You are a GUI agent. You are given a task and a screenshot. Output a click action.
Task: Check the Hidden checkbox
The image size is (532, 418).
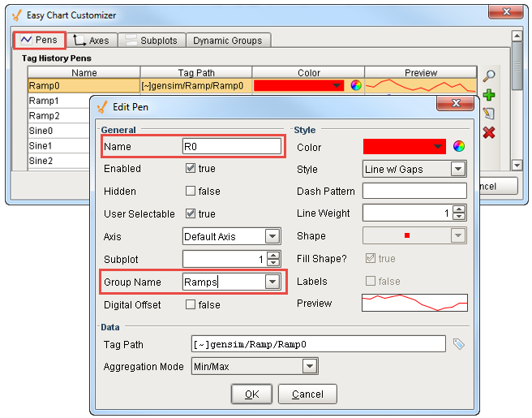point(191,192)
